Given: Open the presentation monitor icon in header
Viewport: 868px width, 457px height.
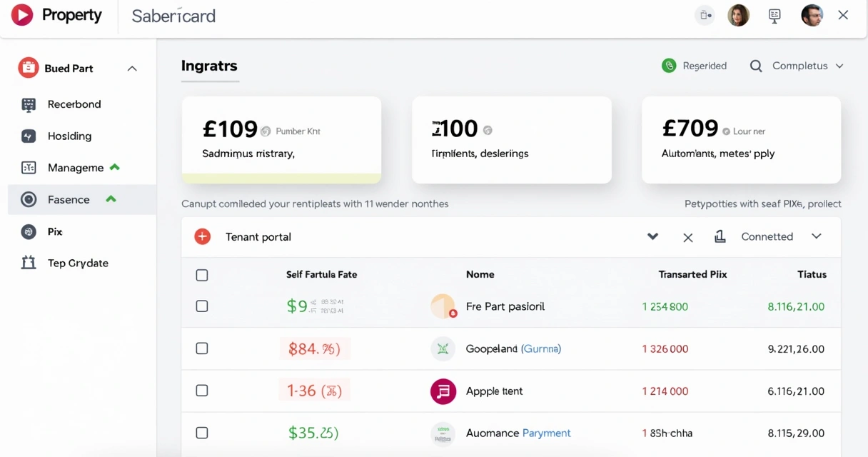Looking at the screenshot, I should tap(774, 16).
